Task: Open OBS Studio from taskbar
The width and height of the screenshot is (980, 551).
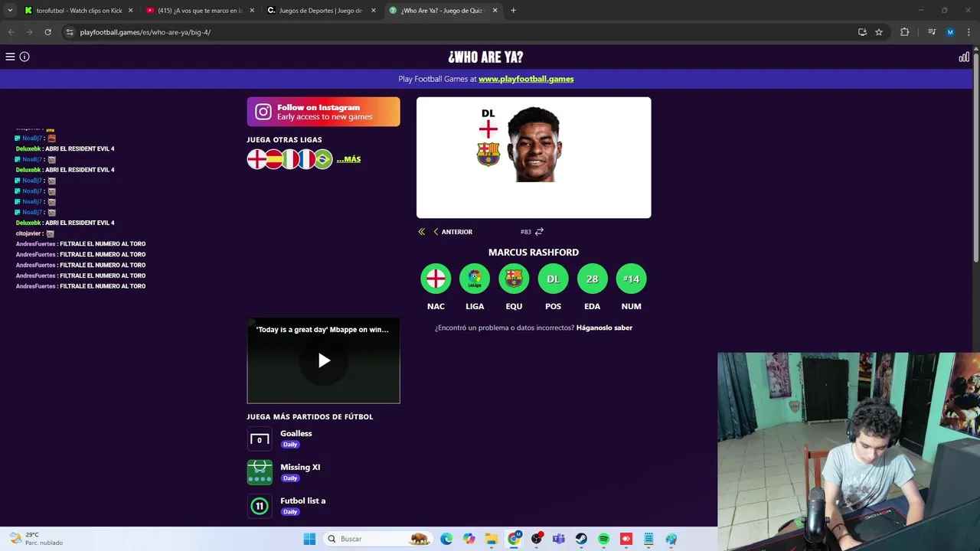Action: tap(536, 539)
